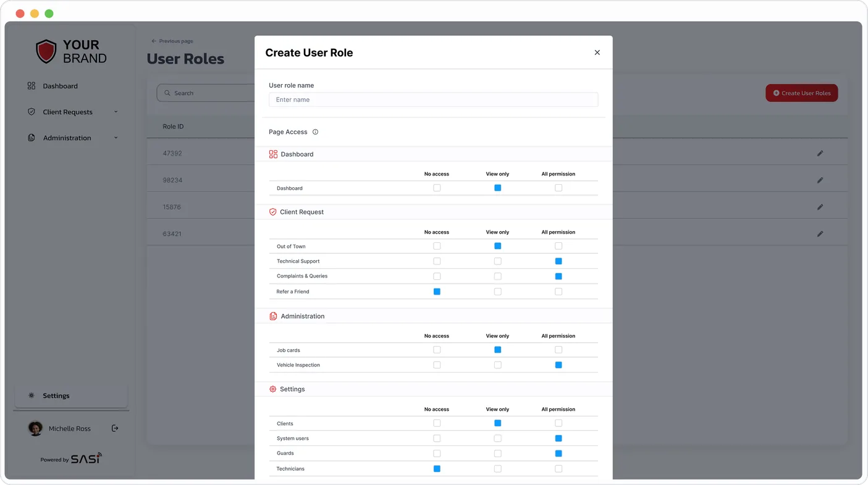
Task: Click the Role ID column header
Action: pos(173,127)
